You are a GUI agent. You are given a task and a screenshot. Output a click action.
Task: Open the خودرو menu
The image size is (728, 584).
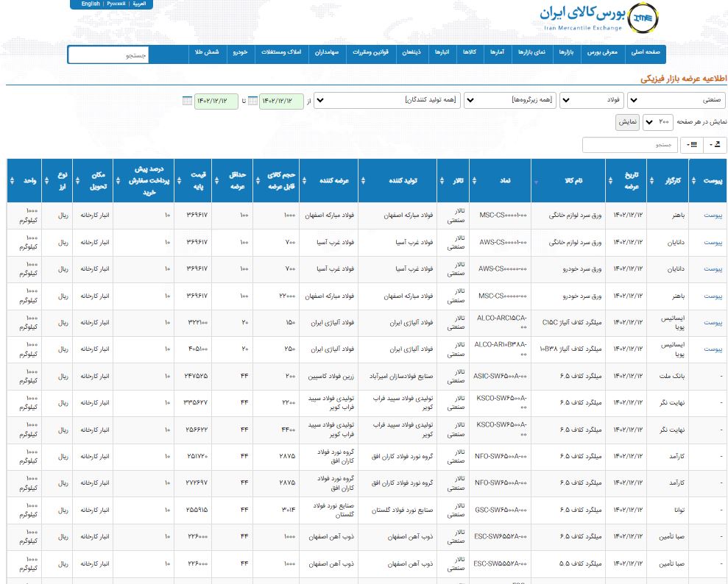[x=240, y=52]
